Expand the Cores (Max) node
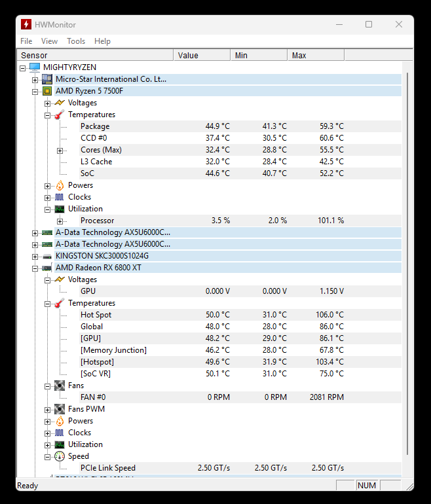 click(x=60, y=151)
